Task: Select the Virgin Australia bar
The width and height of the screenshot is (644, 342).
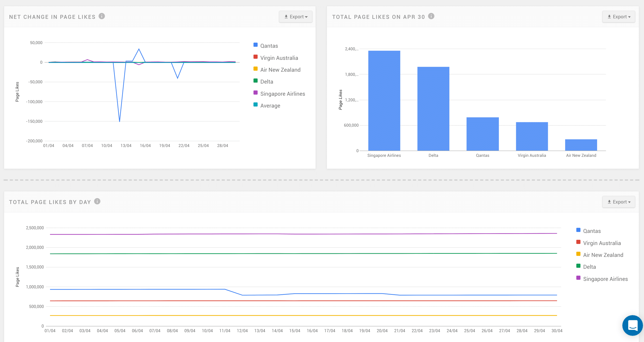Action: pyautogui.click(x=532, y=136)
